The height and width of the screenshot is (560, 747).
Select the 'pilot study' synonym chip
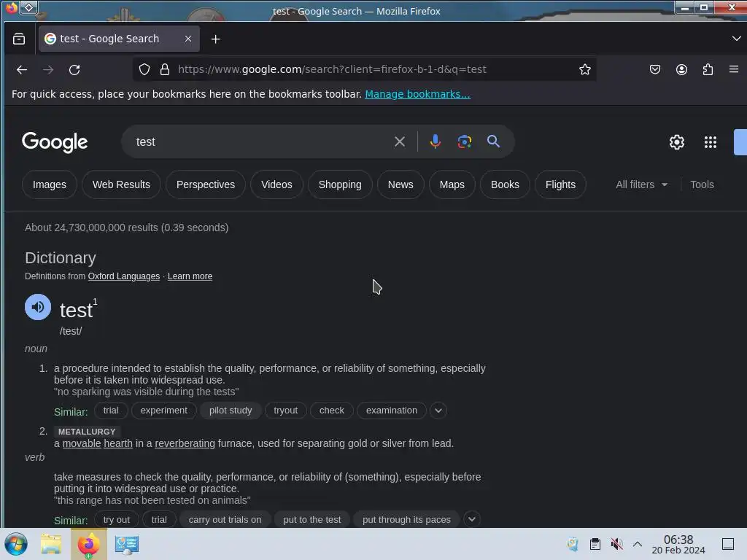tap(231, 411)
